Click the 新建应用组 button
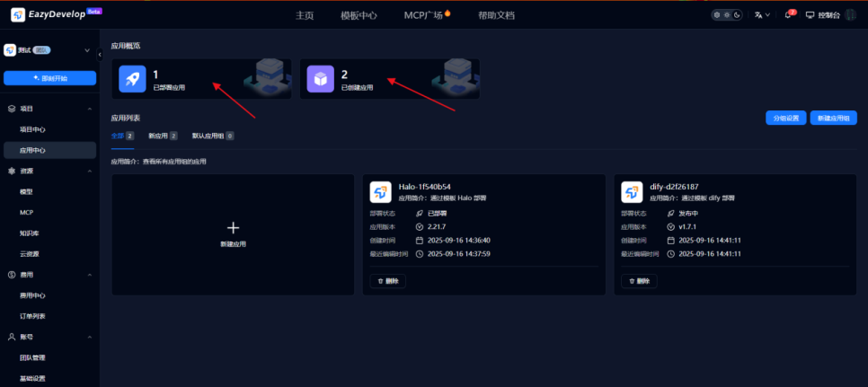The width and height of the screenshot is (868, 387). click(832, 118)
